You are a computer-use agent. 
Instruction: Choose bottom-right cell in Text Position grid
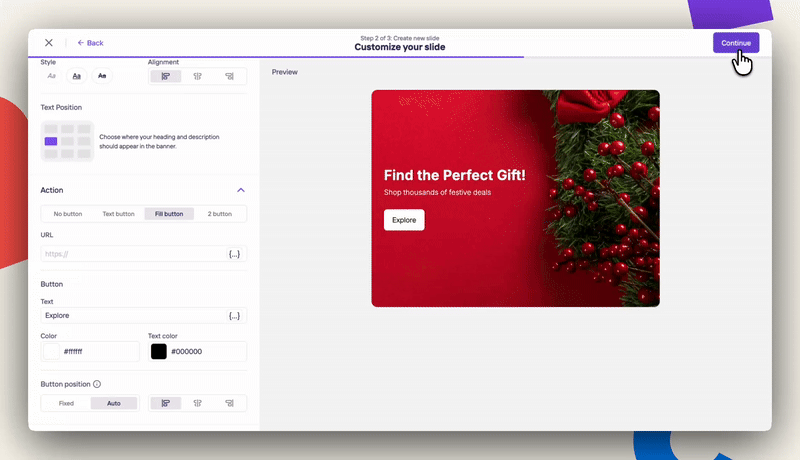pyautogui.click(x=84, y=154)
